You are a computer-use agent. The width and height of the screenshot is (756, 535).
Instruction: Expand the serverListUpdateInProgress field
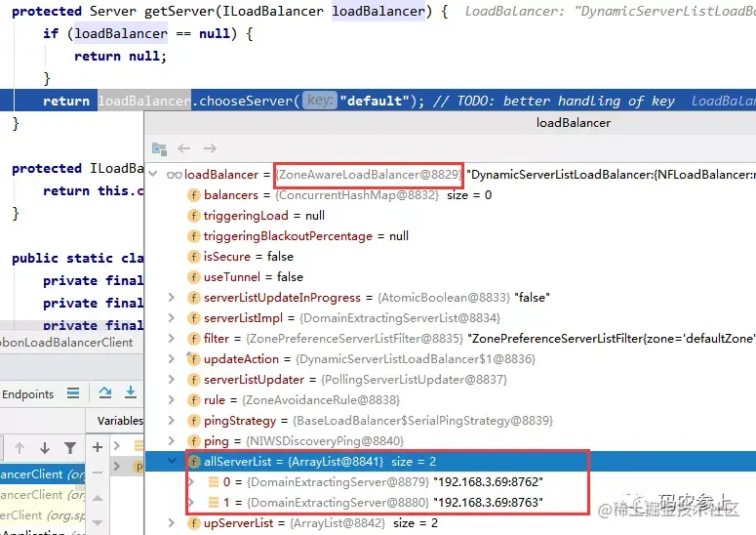[171, 297]
